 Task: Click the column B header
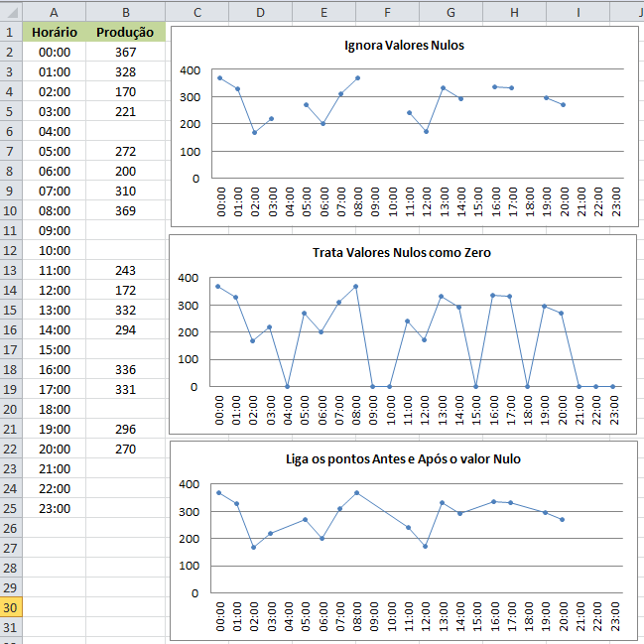pos(125,12)
